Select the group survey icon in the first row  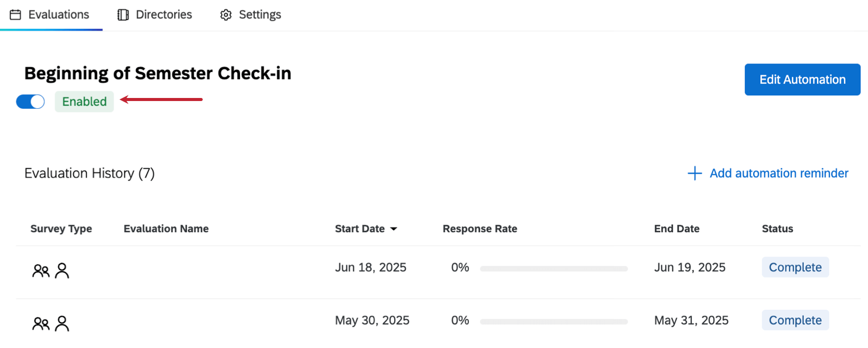[x=40, y=270]
